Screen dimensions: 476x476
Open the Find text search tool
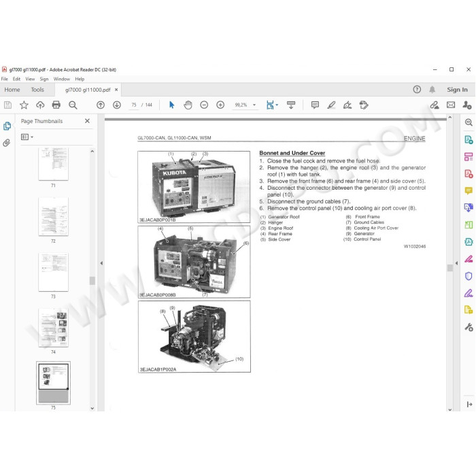[73, 105]
